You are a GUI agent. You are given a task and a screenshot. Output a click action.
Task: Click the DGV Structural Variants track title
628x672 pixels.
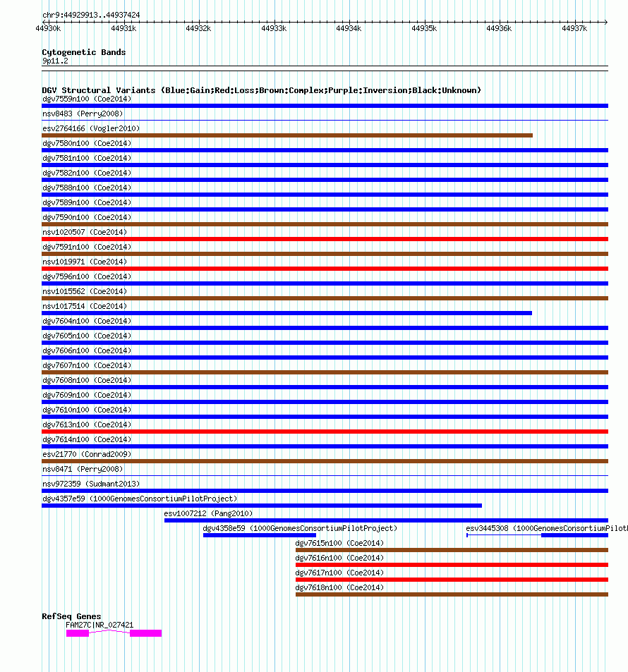(x=261, y=90)
